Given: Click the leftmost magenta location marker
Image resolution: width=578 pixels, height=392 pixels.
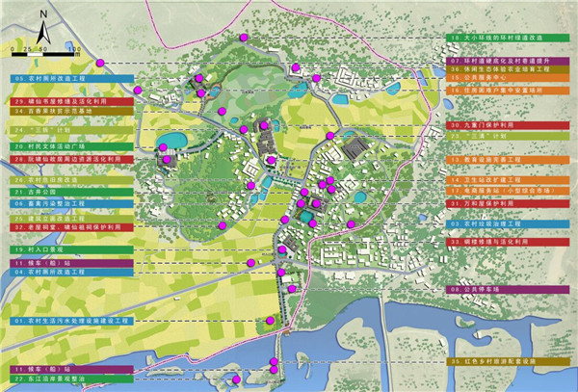Looking at the screenshot, I should point(139,90).
